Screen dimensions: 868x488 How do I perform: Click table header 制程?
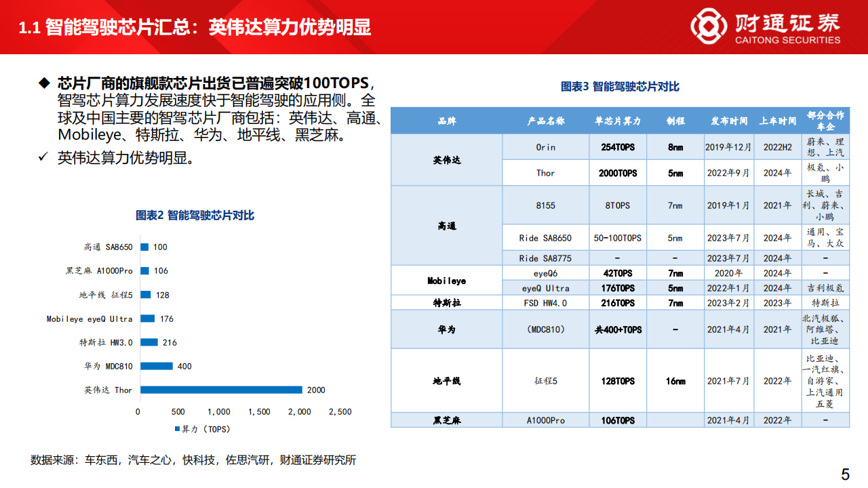click(675, 121)
